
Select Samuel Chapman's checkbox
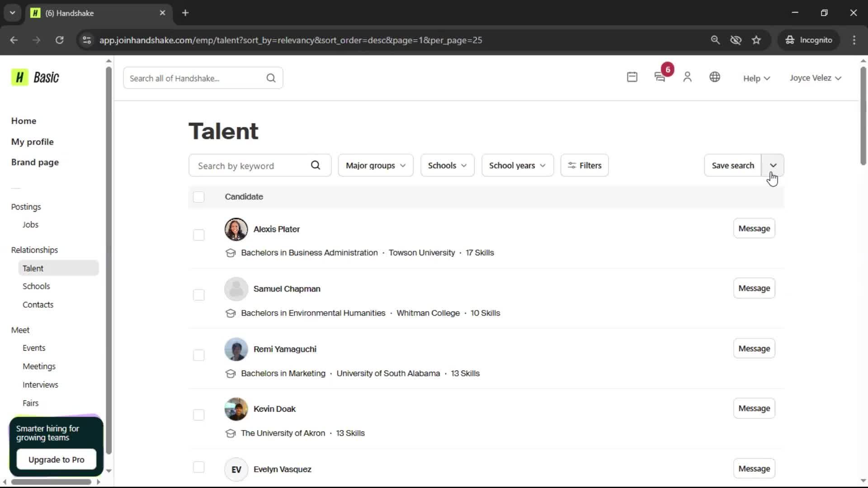click(198, 295)
